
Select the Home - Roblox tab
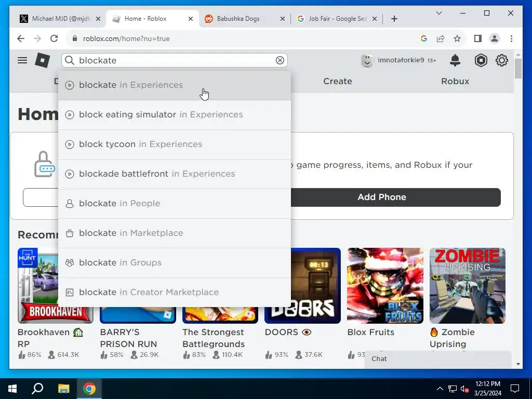click(x=152, y=19)
